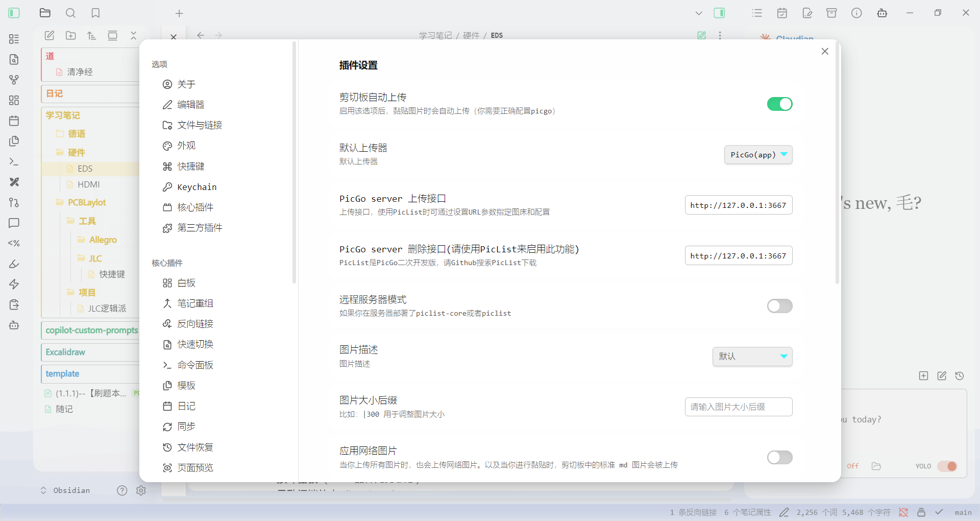Screen dimensions: 980x521
Task: Click the bookmark icon in top bar
Action: pyautogui.click(x=95, y=13)
